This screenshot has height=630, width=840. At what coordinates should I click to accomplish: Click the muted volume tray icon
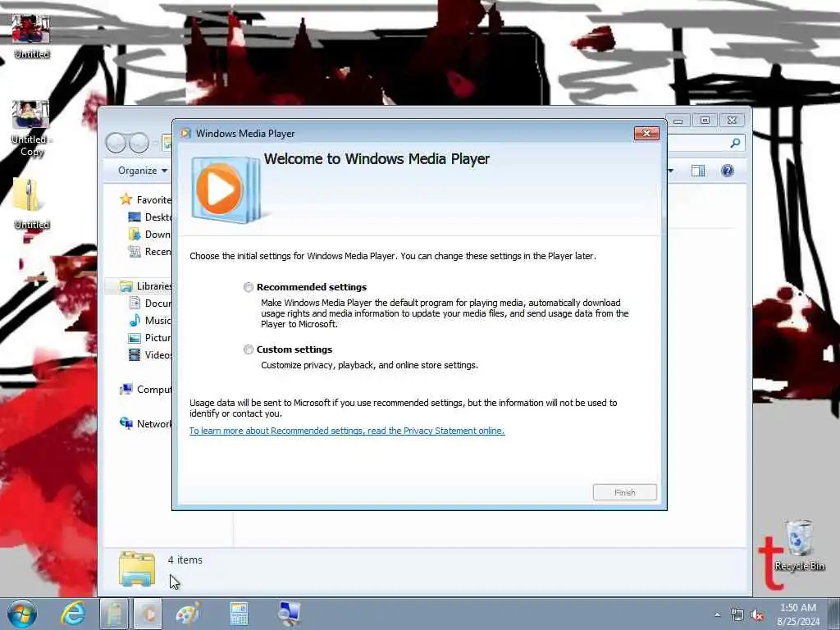pos(757,615)
